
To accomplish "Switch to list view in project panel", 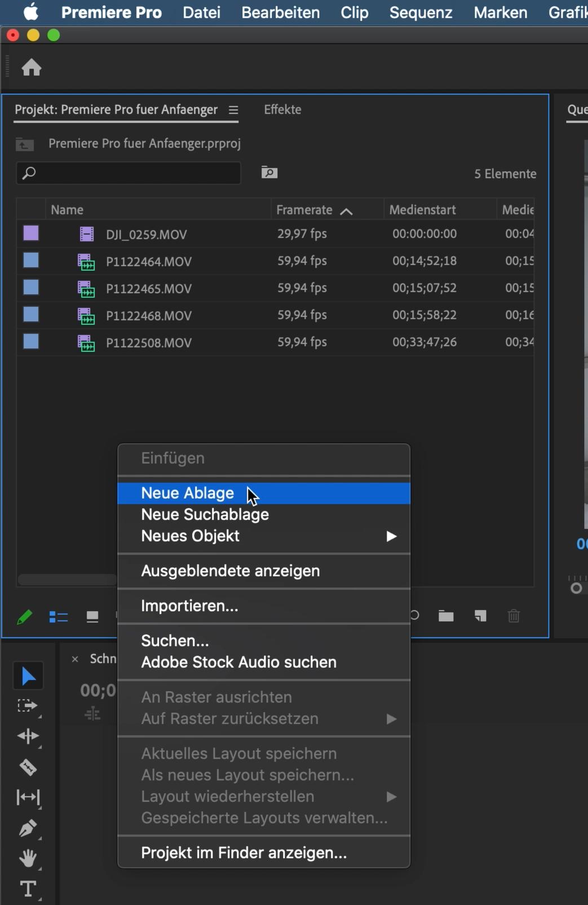I will tap(59, 617).
